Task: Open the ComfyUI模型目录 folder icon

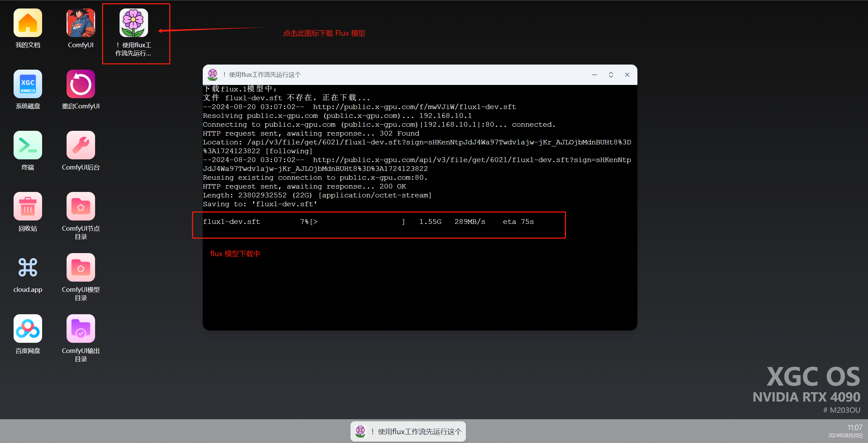Action: coord(81,267)
